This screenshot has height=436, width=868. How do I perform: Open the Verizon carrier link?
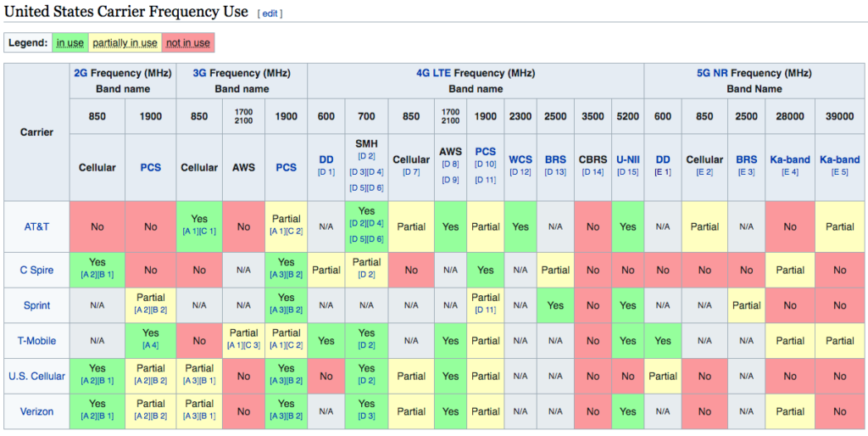tap(36, 411)
